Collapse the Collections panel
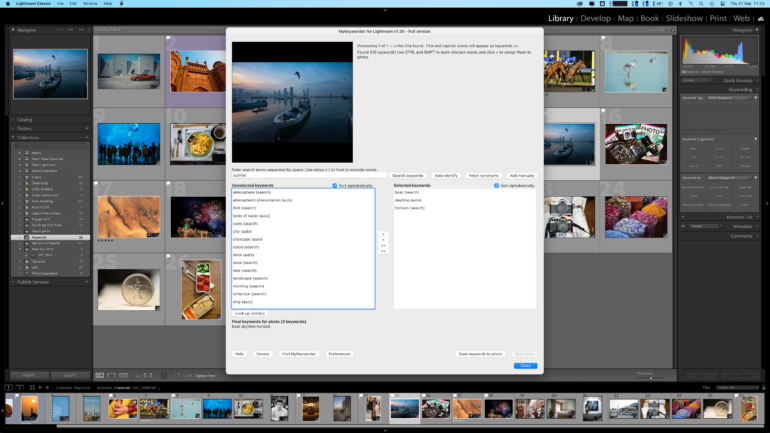770x433 pixels. click(x=13, y=137)
